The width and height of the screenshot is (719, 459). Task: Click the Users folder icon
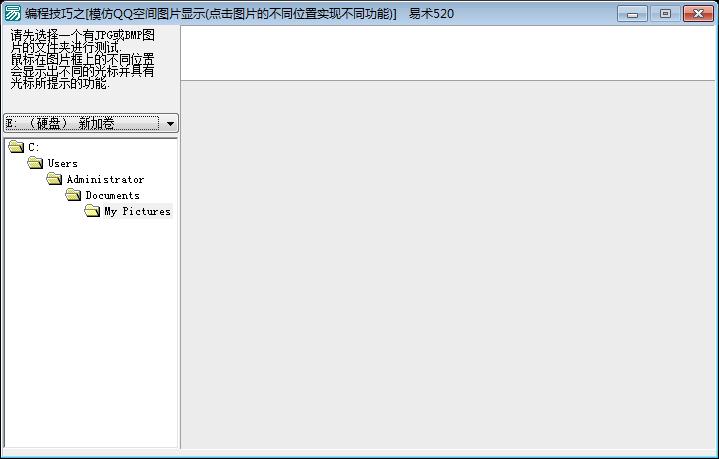point(35,163)
